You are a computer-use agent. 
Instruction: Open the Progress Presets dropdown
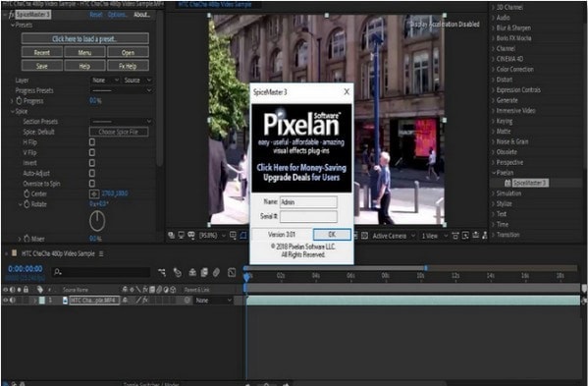pos(122,90)
